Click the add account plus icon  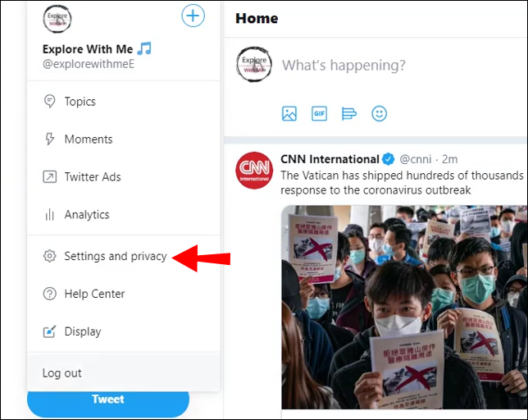[193, 15]
